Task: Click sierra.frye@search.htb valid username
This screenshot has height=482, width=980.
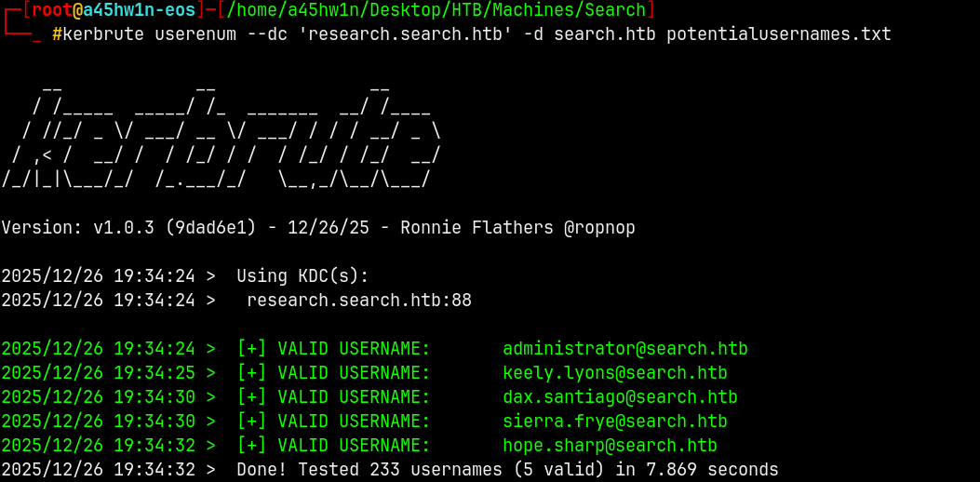Action: 614,422
